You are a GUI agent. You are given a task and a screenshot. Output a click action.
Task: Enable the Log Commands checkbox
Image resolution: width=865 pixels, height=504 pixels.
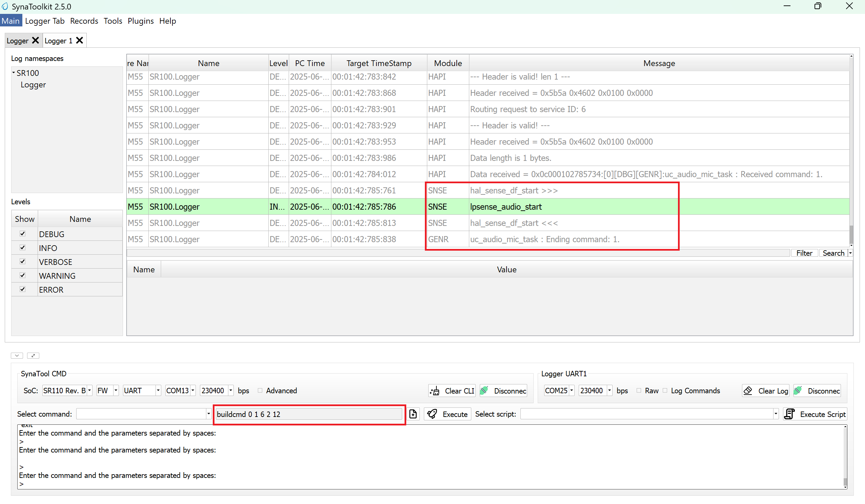pos(665,391)
